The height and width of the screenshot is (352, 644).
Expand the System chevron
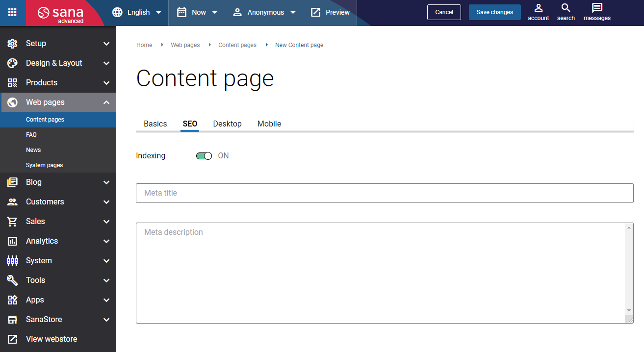pyautogui.click(x=106, y=261)
